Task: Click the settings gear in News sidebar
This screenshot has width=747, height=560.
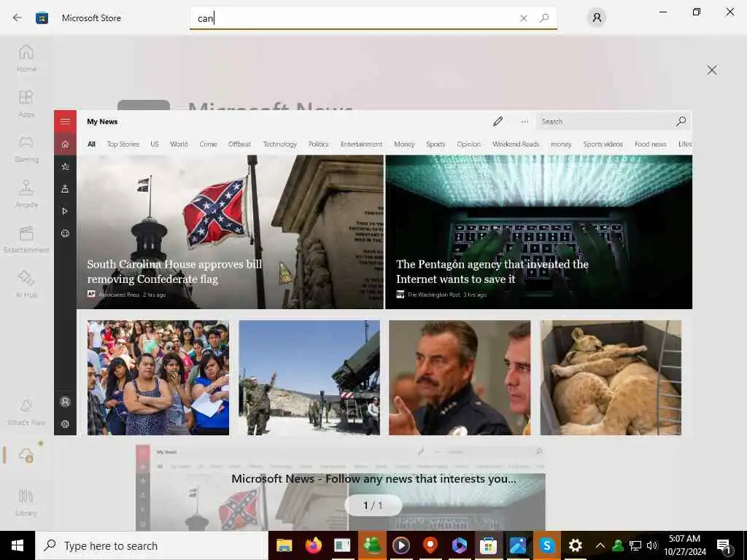Action: [65, 424]
